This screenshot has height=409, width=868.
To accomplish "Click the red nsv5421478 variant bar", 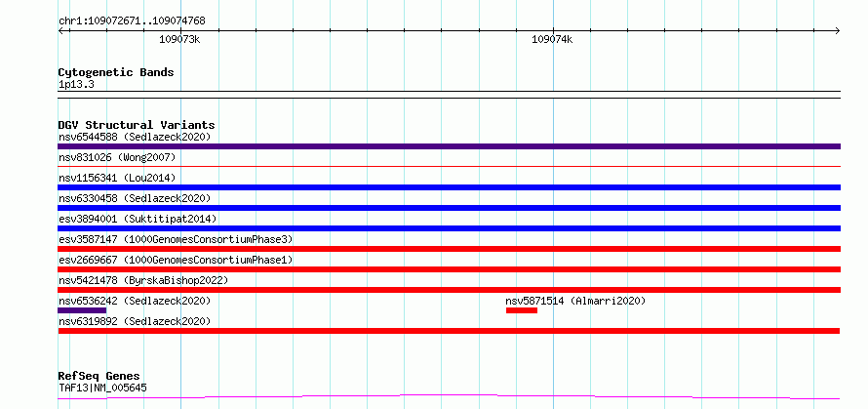I will tap(449, 290).
